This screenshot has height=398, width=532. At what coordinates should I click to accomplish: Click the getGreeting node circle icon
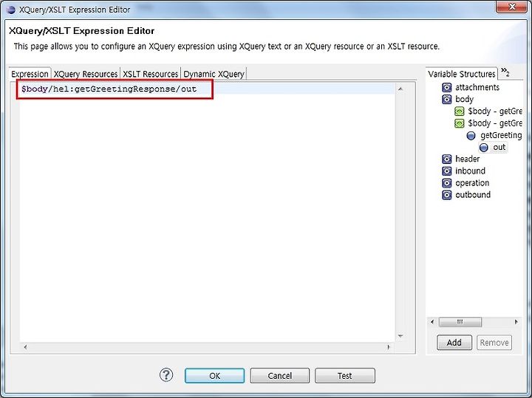pos(471,136)
